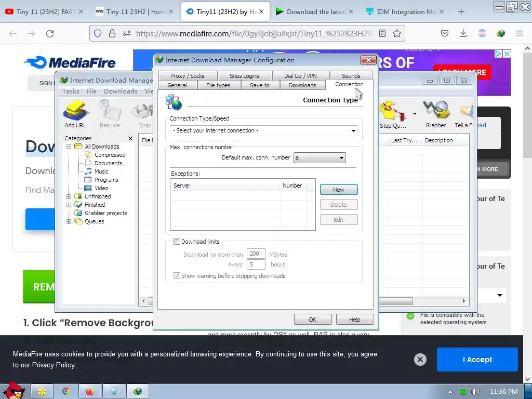Click the padlock site info icon
532x399 pixels.
click(112, 33)
